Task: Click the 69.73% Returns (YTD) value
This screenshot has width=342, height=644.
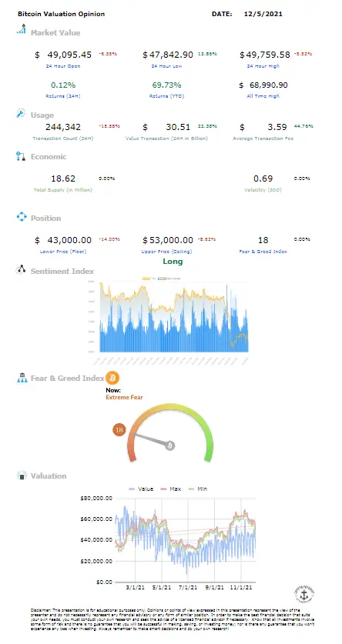Action: (167, 85)
